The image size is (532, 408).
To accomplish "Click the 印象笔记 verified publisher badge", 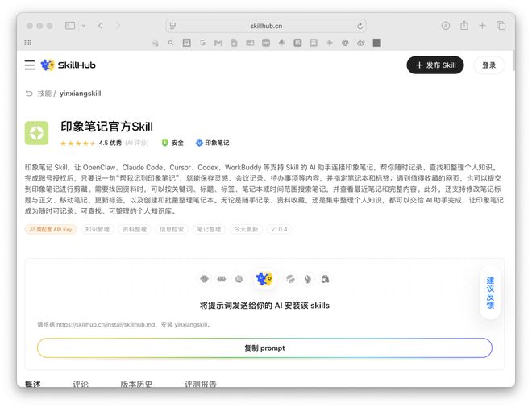I will coord(212,143).
